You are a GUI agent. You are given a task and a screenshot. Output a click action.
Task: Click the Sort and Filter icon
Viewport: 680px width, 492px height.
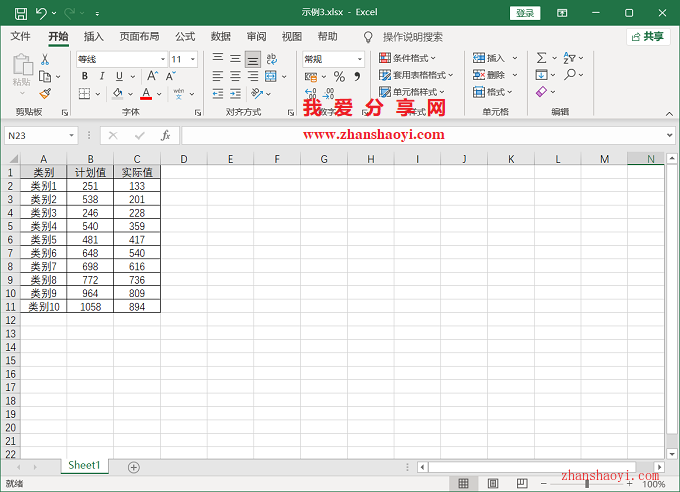[569, 58]
